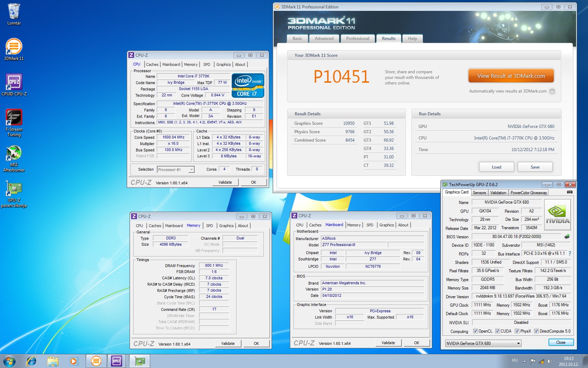
Task: Click the Intel(R) Core(TM) i7-3770K specification field
Action: (210, 104)
